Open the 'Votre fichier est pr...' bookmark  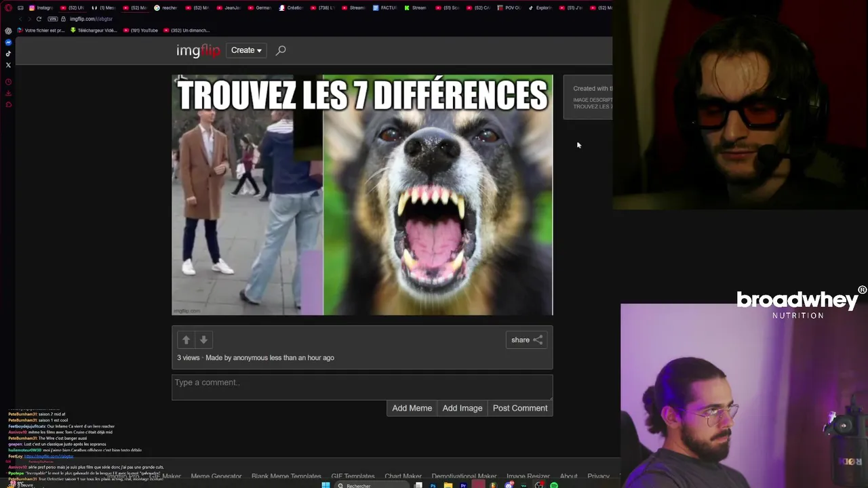pyautogui.click(x=41, y=30)
